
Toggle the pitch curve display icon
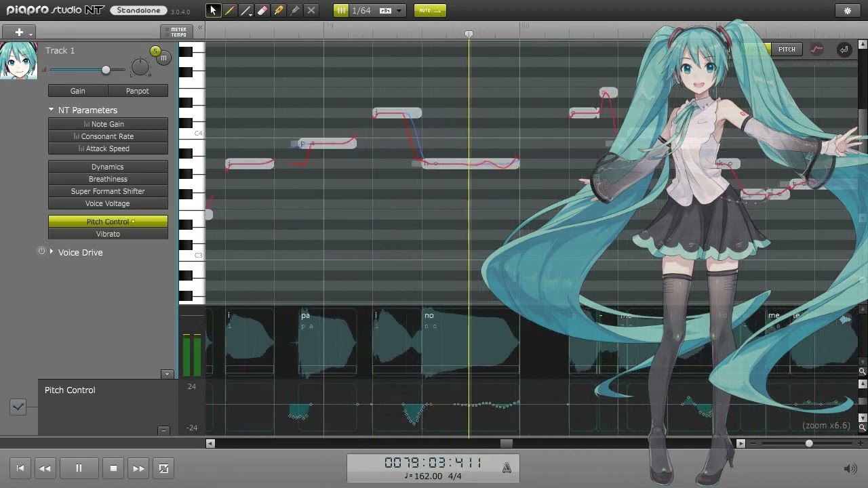[817, 49]
